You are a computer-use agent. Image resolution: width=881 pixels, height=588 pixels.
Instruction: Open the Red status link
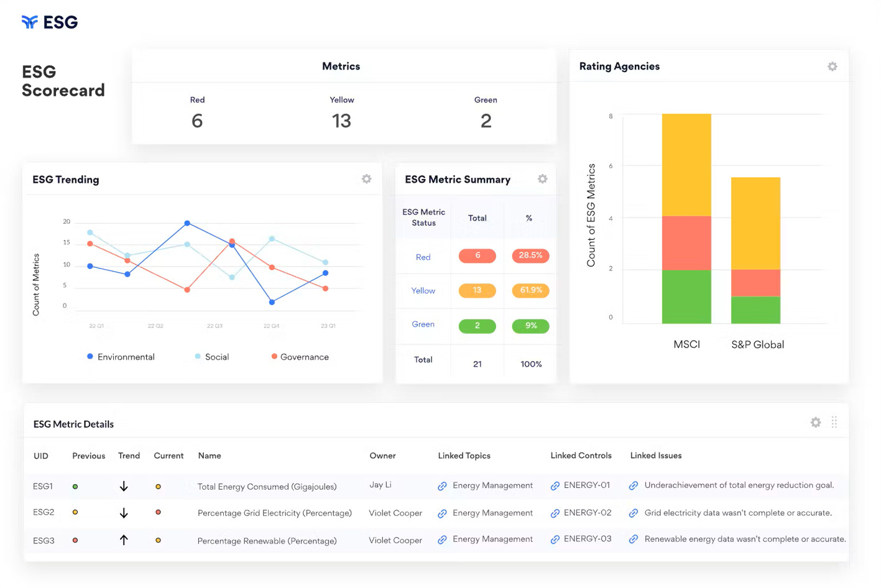point(423,257)
